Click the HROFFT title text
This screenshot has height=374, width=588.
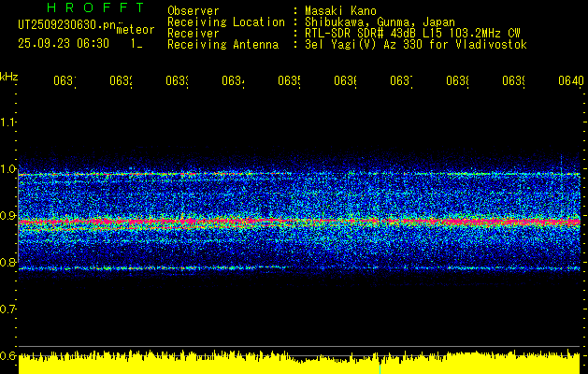96,7
